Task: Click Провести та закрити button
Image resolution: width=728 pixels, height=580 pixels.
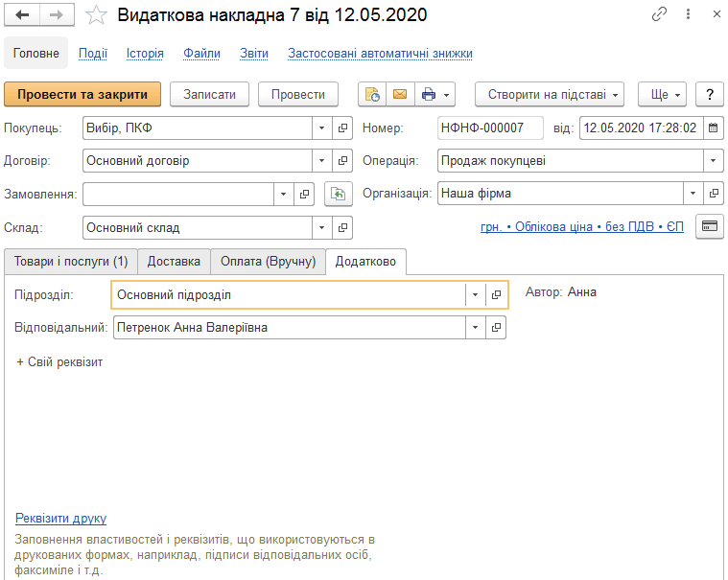Action: click(82, 95)
